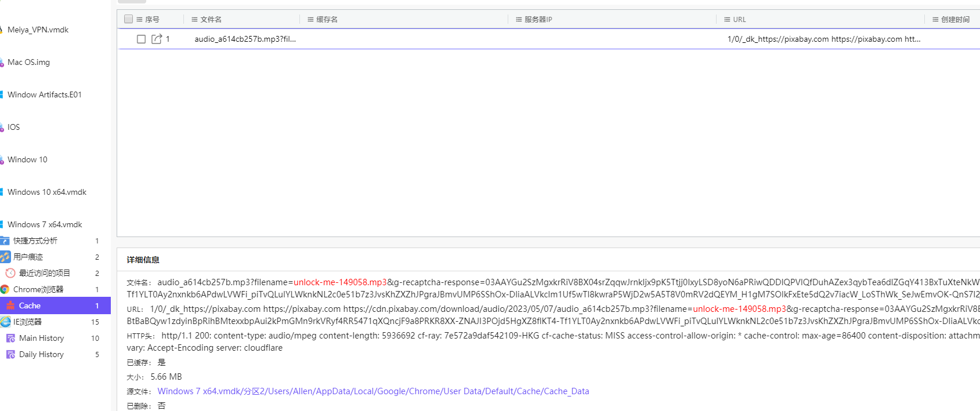This screenshot has width=980, height=411.
Task: Open the 缓存名 column menu icon
Action: coord(310,19)
